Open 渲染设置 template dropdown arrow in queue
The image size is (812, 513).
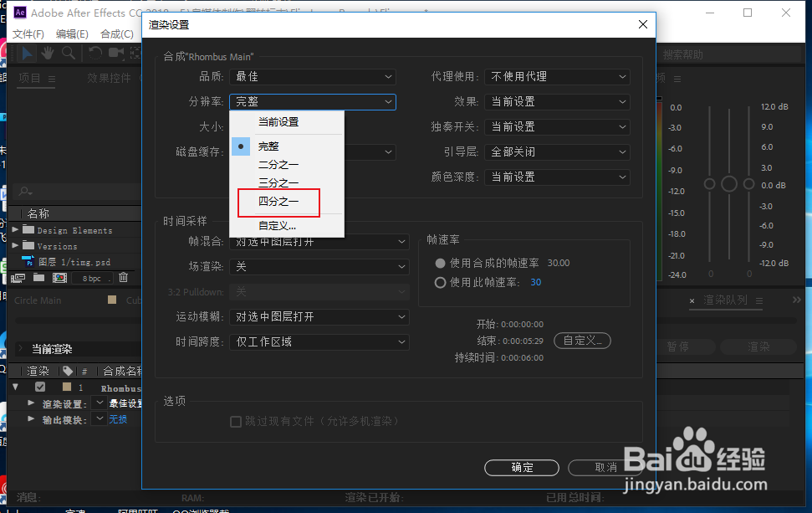(x=100, y=403)
